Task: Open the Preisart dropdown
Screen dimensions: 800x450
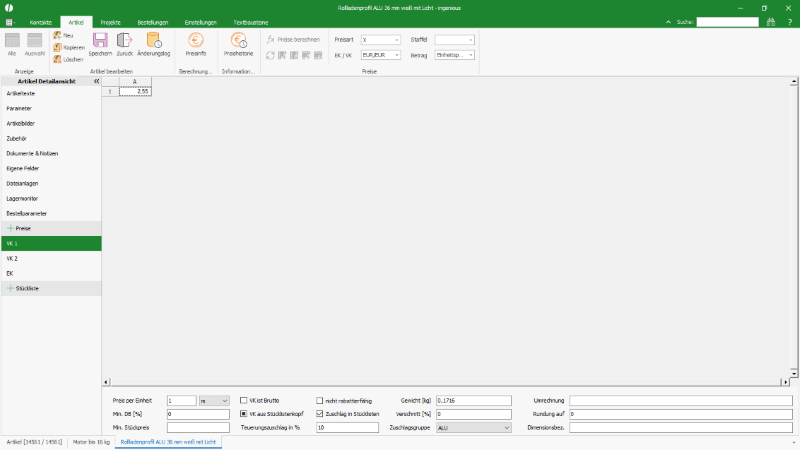Action: point(381,40)
